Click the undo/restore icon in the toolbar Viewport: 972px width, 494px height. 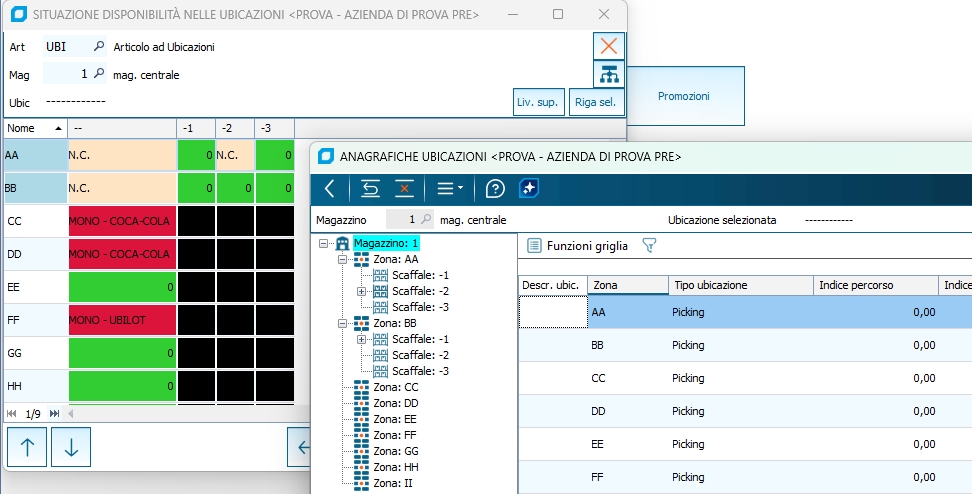tap(370, 188)
